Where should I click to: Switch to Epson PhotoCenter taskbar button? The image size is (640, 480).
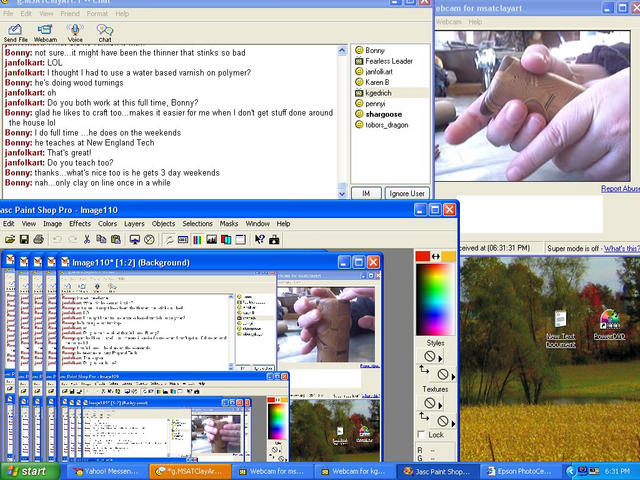pos(520,471)
